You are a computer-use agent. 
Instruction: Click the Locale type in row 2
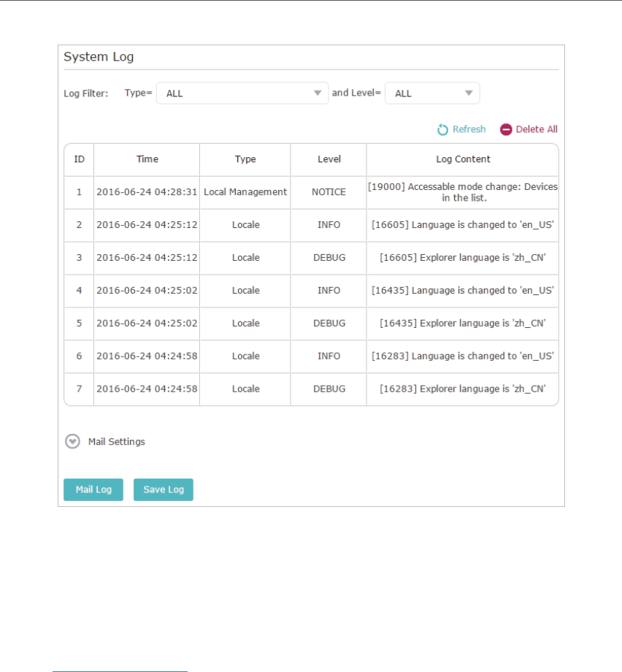(245, 225)
